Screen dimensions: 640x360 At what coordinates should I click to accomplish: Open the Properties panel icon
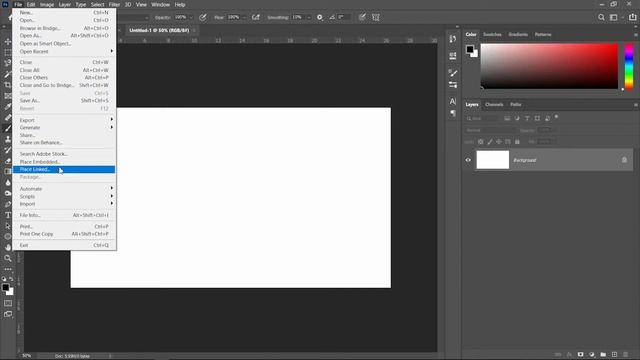pos(453,56)
